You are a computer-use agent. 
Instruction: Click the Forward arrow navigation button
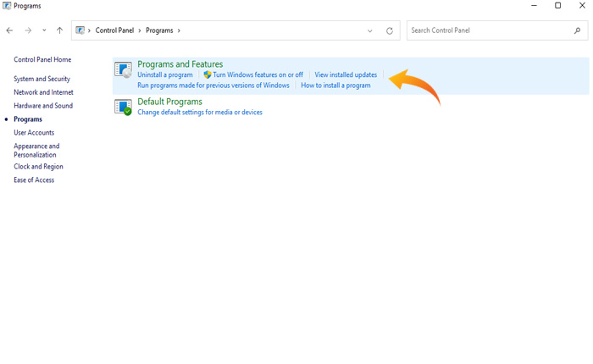point(28,30)
